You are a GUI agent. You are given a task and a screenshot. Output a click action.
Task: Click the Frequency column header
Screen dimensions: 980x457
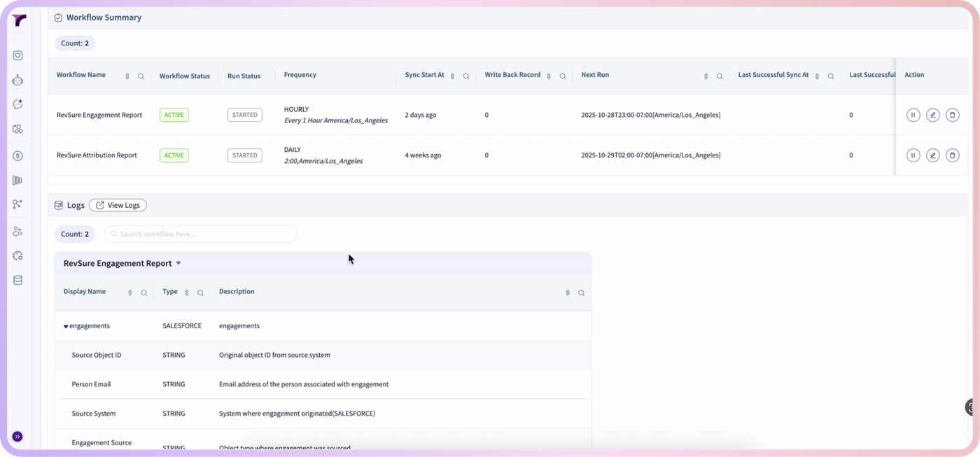pos(300,75)
